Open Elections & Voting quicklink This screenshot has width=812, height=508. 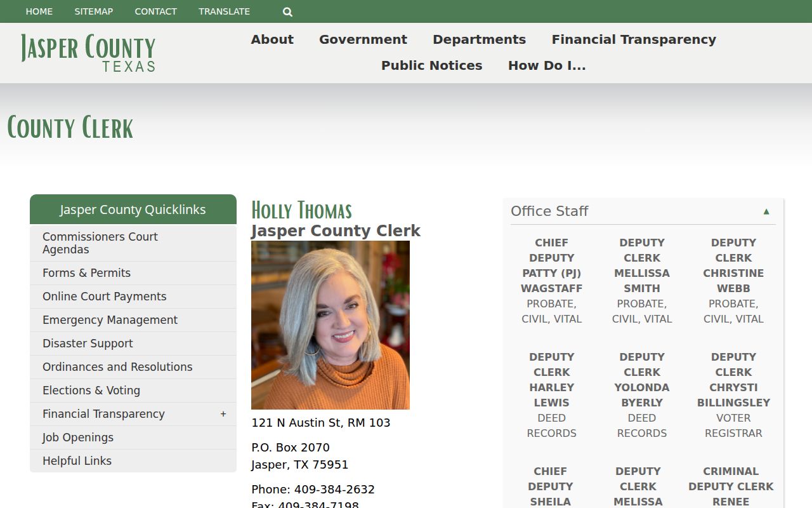click(x=133, y=391)
